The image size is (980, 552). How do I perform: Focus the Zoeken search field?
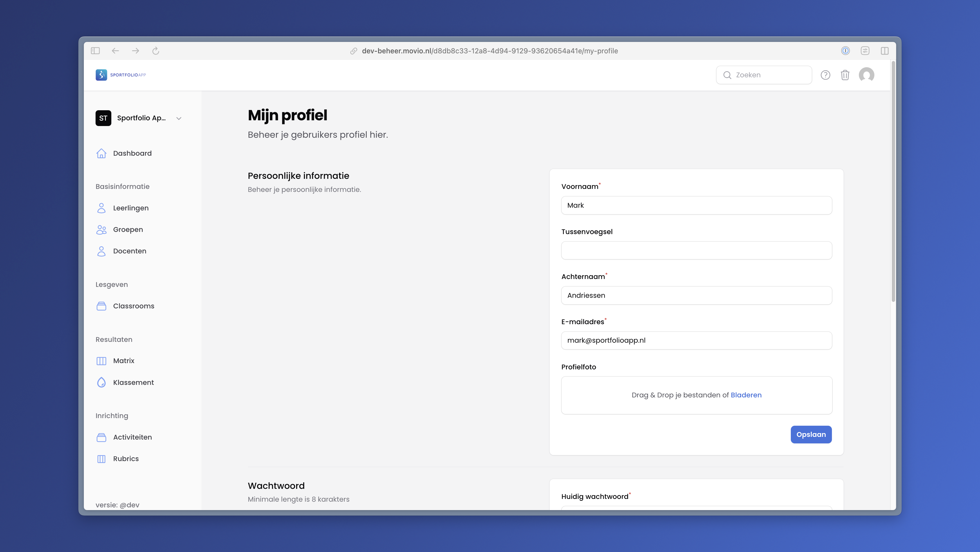tap(764, 75)
